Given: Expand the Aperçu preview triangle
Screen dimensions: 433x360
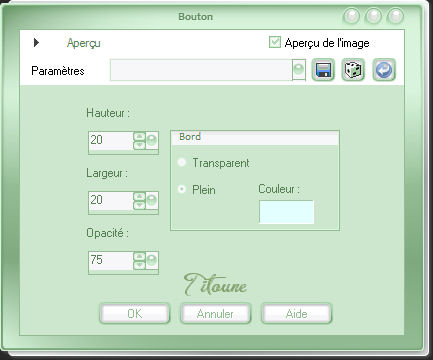Looking at the screenshot, I should 36,42.
